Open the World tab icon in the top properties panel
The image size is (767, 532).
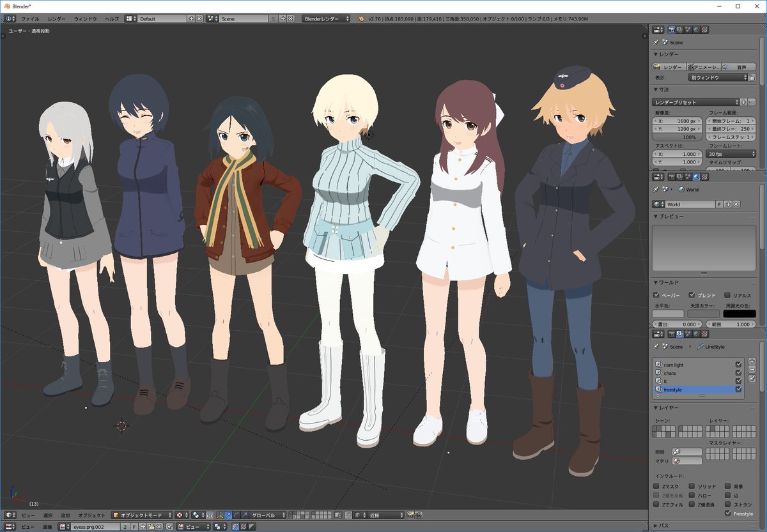click(x=696, y=29)
